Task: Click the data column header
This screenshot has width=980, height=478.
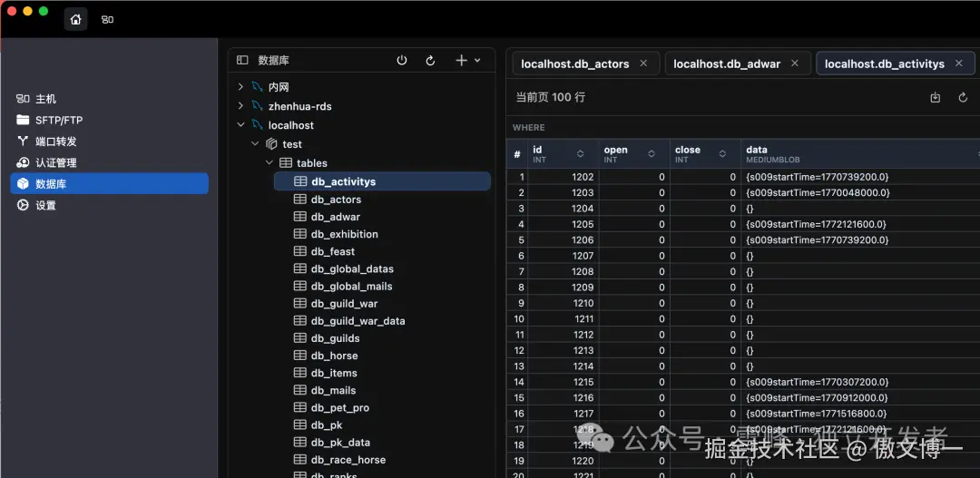Action: pyautogui.click(x=860, y=153)
